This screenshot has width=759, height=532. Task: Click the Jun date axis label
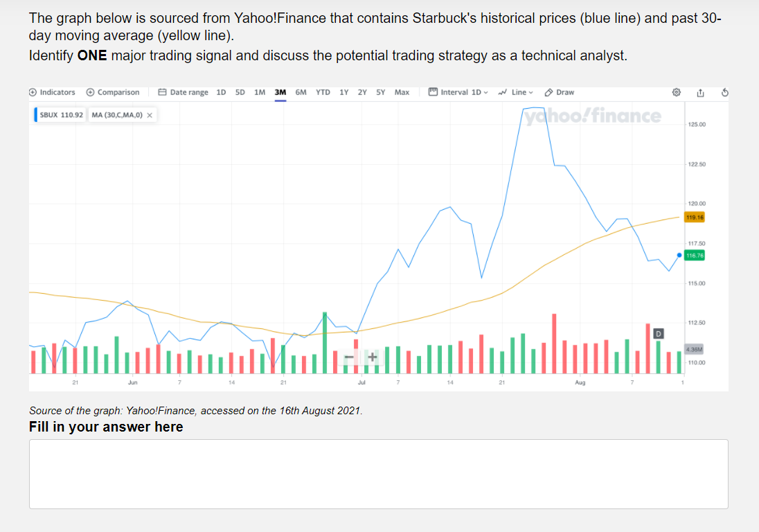pos(133,382)
